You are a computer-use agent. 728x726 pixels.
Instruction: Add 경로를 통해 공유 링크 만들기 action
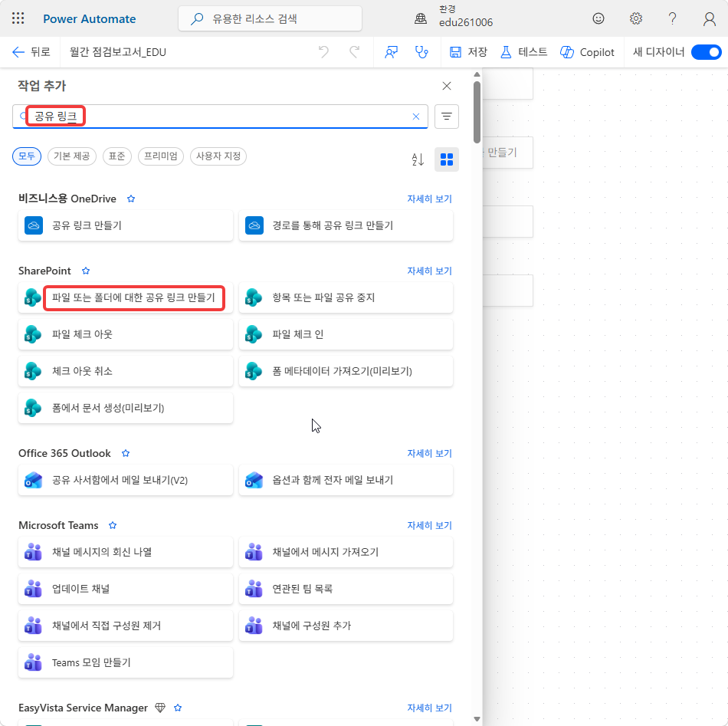(346, 225)
